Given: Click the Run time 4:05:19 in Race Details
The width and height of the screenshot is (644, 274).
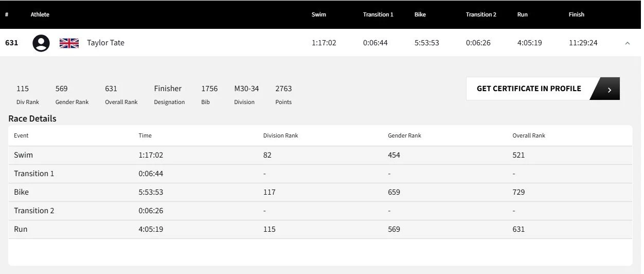Looking at the screenshot, I should tap(151, 229).
